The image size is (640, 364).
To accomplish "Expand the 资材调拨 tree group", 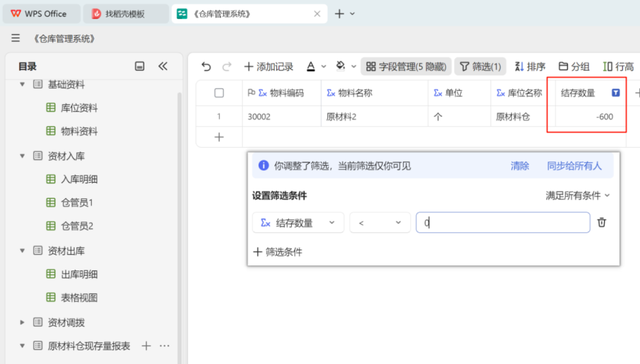I will (x=22, y=322).
